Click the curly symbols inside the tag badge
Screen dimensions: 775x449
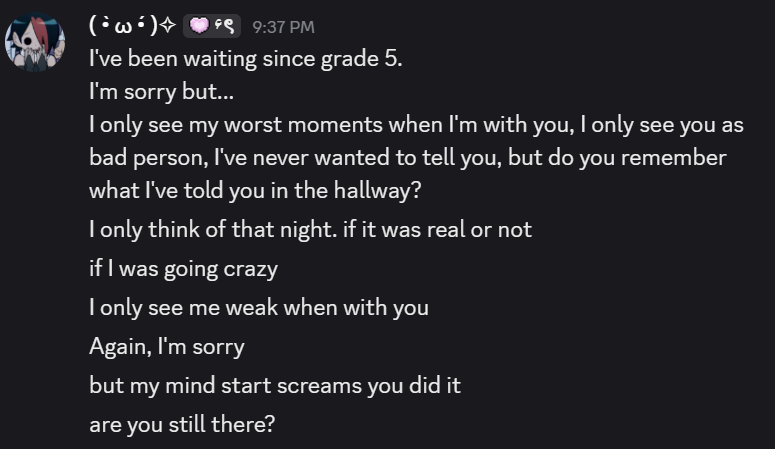[x=221, y=26]
